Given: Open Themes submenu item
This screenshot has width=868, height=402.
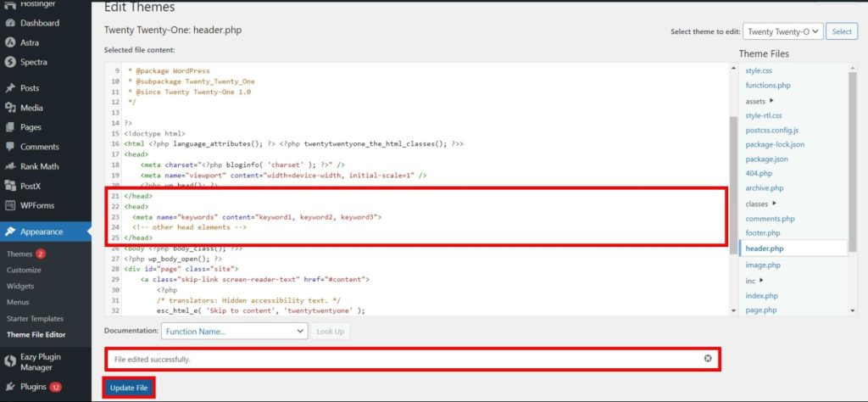Looking at the screenshot, I should pyautogui.click(x=19, y=254).
